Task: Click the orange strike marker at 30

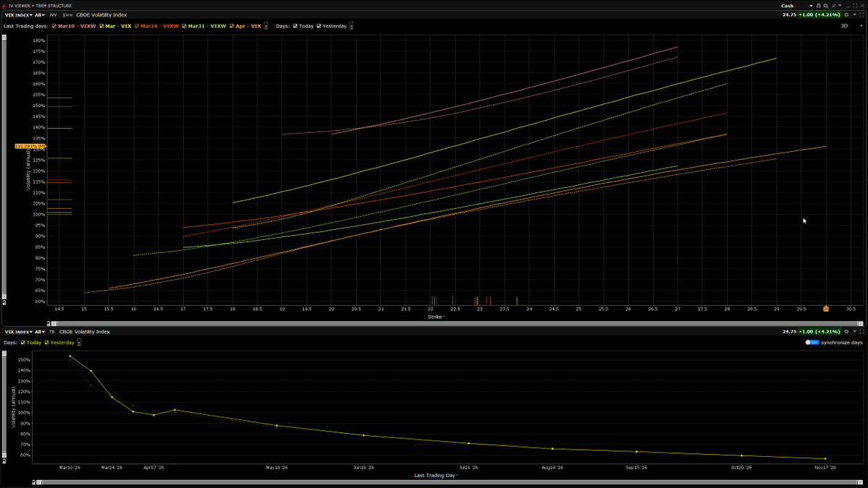Action: pos(825,309)
